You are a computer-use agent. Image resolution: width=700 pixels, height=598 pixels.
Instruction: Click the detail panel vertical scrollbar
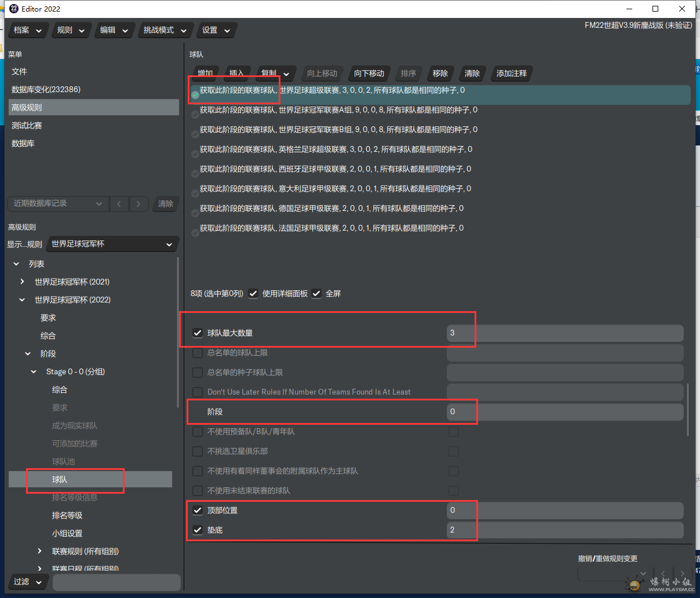click(x=688, y=409)
